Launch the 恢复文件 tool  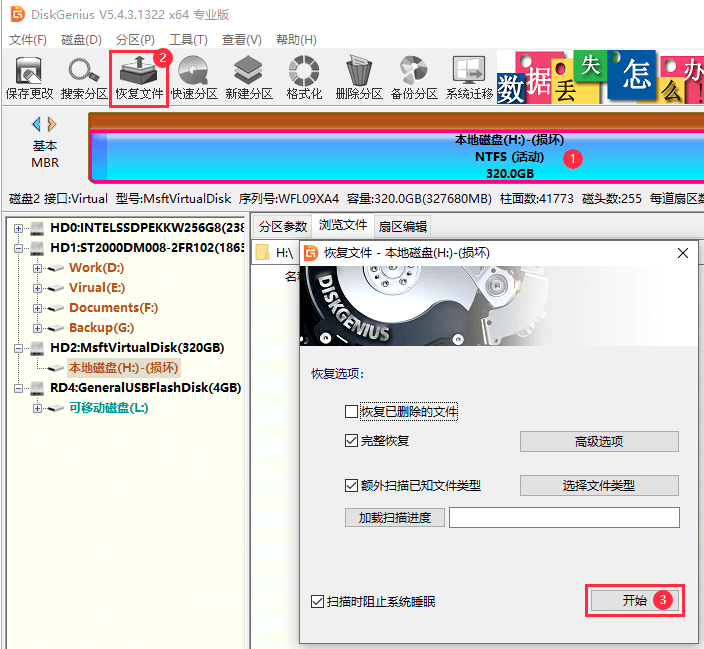point(139,78)
